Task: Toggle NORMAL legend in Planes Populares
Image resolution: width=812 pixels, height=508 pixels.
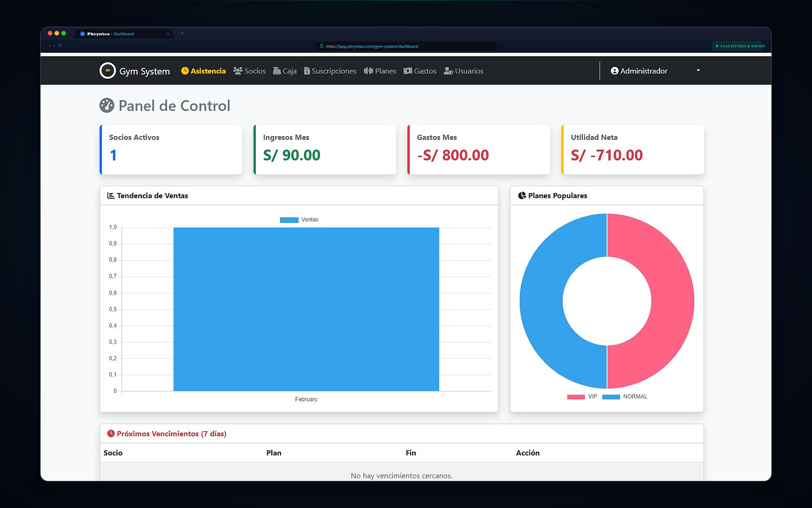Action: click(x=625, y=397)
